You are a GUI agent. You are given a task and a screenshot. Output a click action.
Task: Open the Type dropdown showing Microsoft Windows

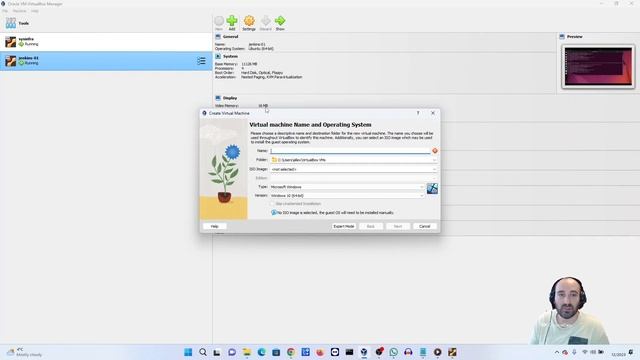(347, 187)
